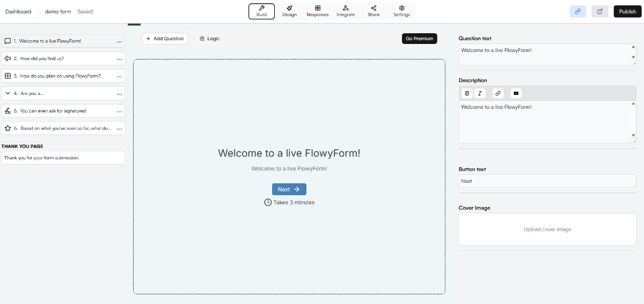The height and width of the screenshot is (304, 644).
Task: Select question 2 How did you find us
Action: [x=63, y=58]
